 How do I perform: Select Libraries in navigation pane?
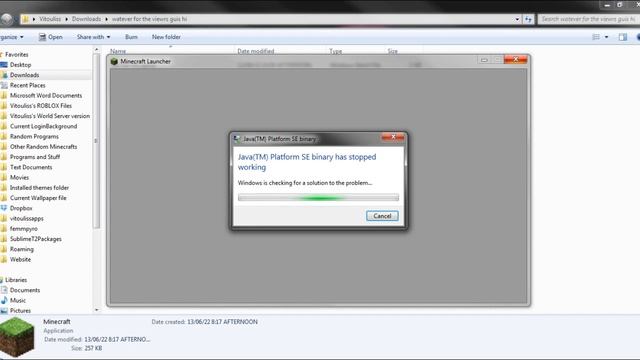click(x=16, y=280)
